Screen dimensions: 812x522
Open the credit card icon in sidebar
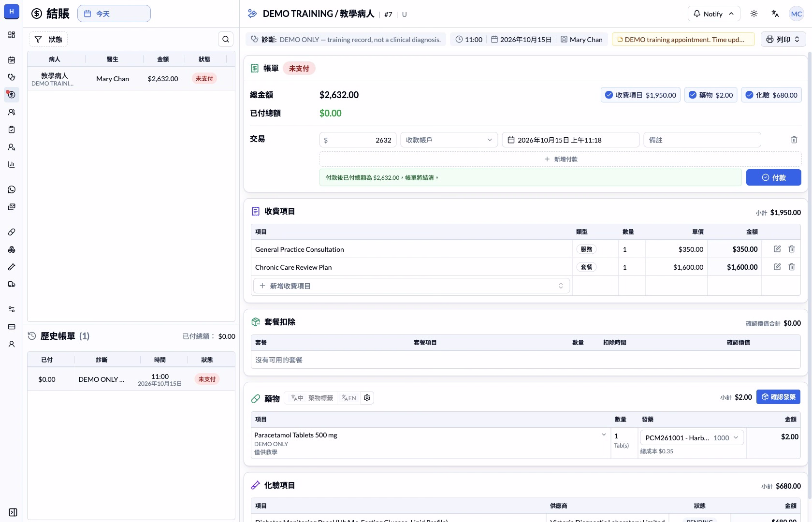tap(12, 327)
